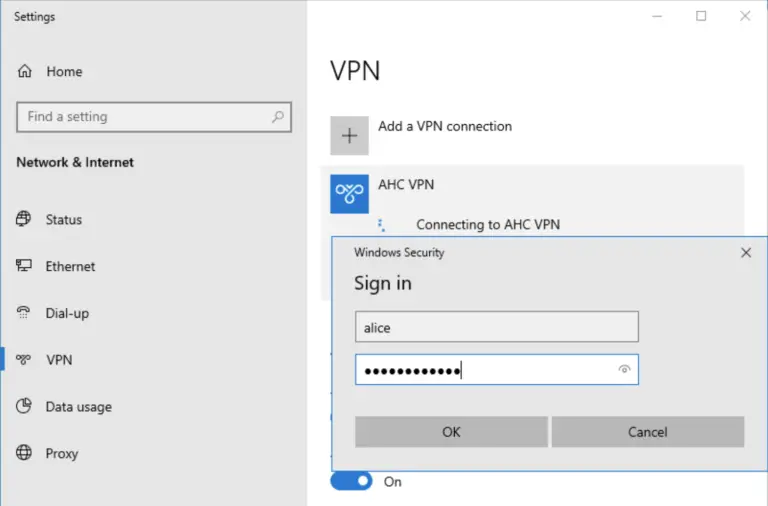Click the Data usage pie icon
The height and width of the screenshot is (506, 768).
(x=24, y=406)
